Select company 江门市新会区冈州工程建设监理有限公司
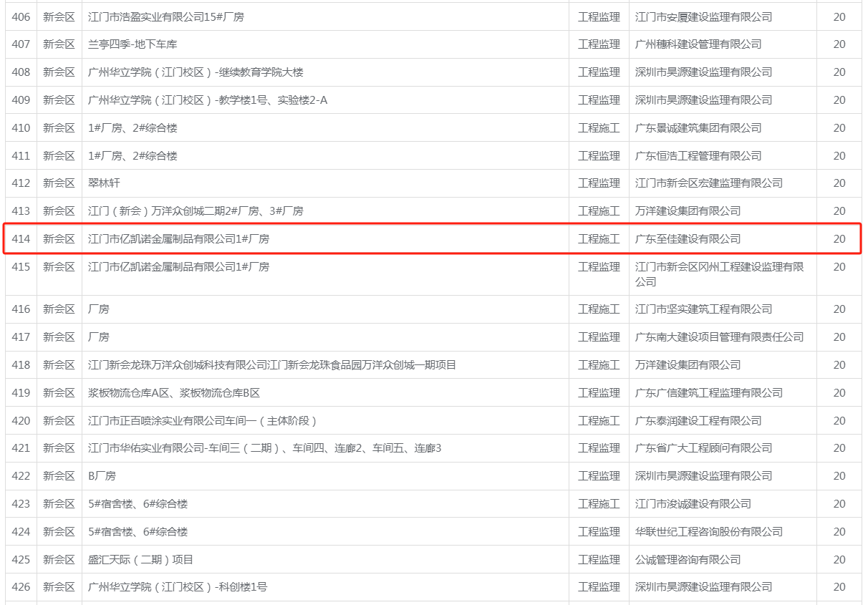868x605 pixels. tap(720, 274)
